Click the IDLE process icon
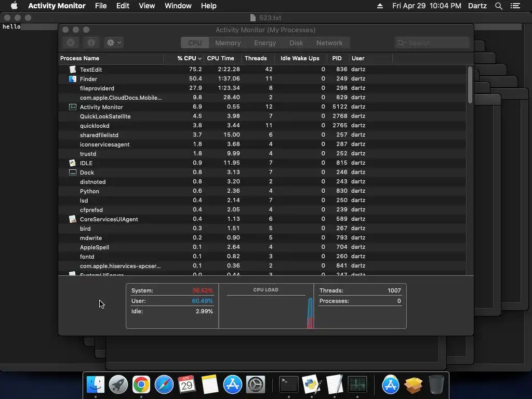This screenshot has height=399, width=532. pos(73,163)
